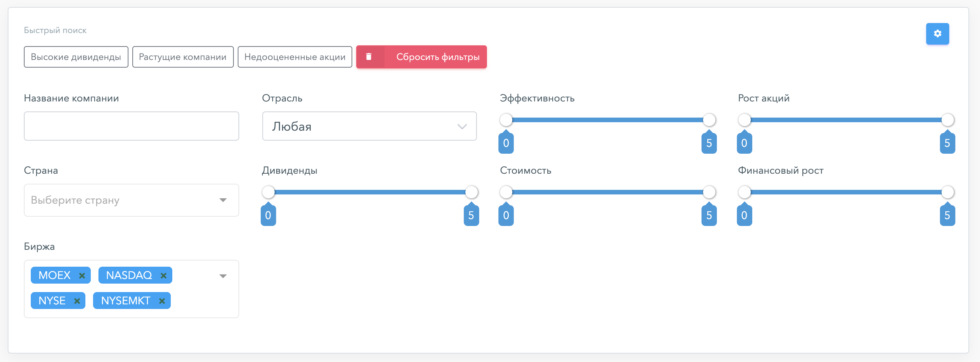This screenshot has height=362, width=980.
Task: Open the Отрасль dropdown showing Любая
Action: click(369, 126)
